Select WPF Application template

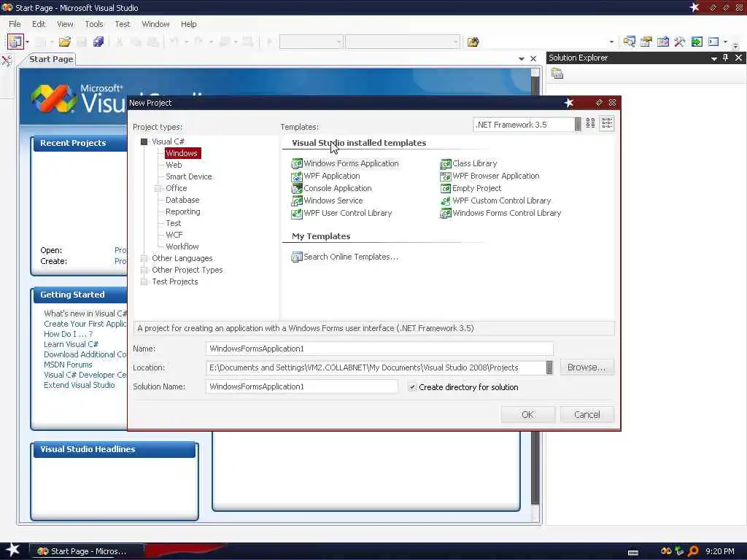point(325,176)
